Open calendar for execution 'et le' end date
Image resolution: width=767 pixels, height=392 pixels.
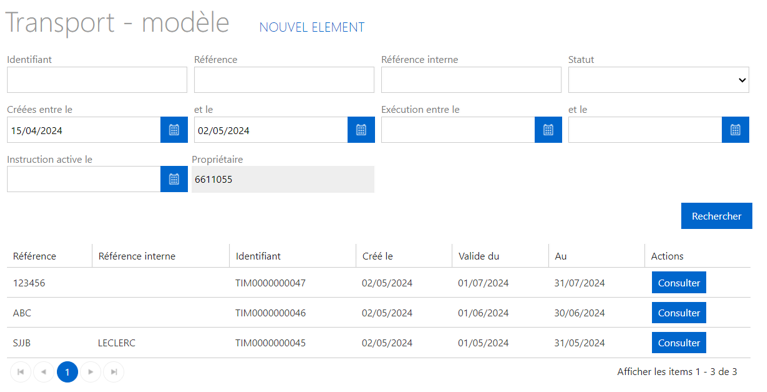[735, 130]
